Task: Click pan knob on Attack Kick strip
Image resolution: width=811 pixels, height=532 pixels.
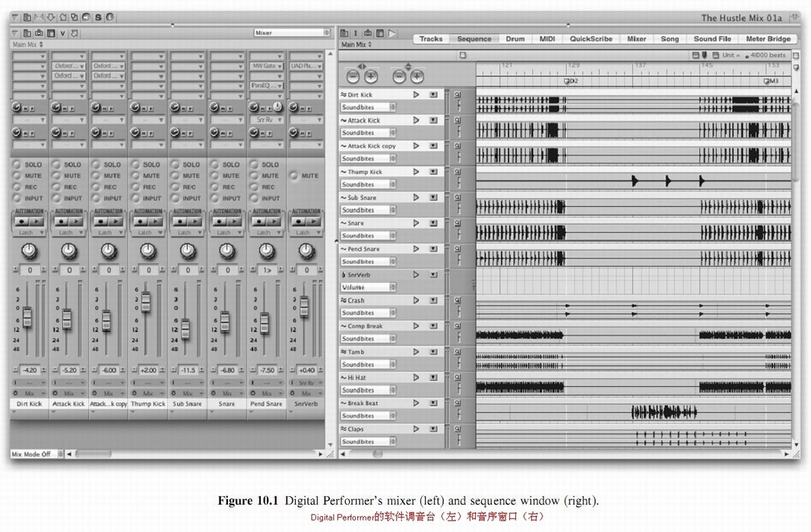Action: (69, 252)
